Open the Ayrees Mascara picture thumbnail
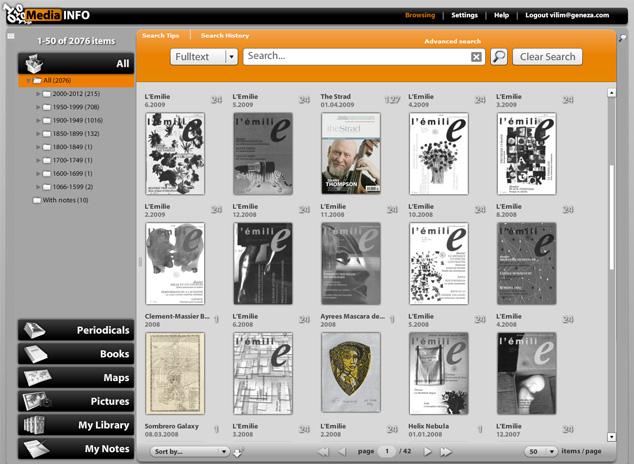 pyautogui.click(x=351, y=373)
